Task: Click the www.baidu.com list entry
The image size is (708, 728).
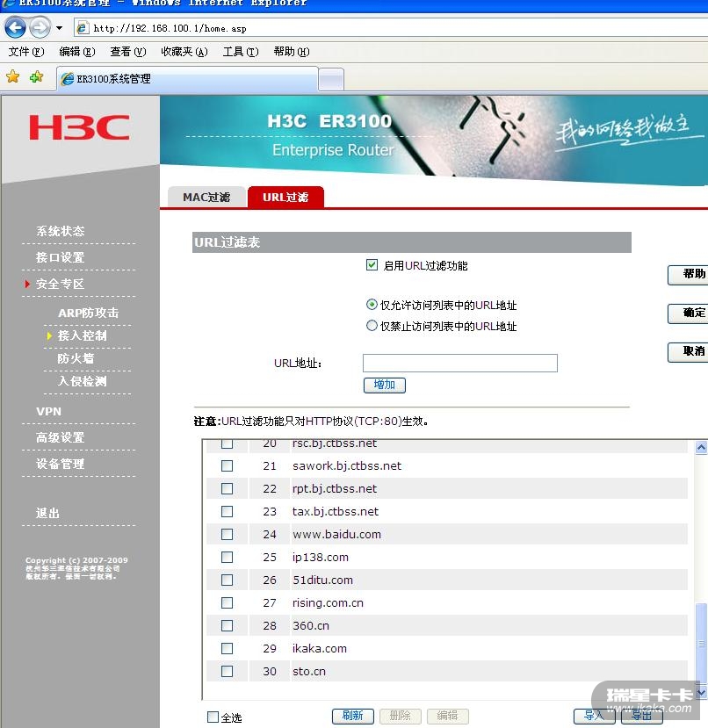Action: click(336, 535)
